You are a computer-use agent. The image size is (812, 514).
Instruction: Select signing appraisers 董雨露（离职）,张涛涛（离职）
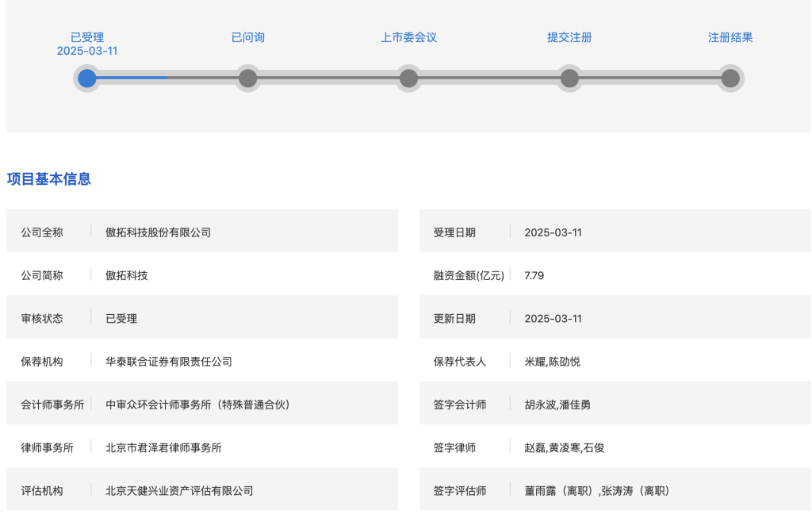(597, 491)
